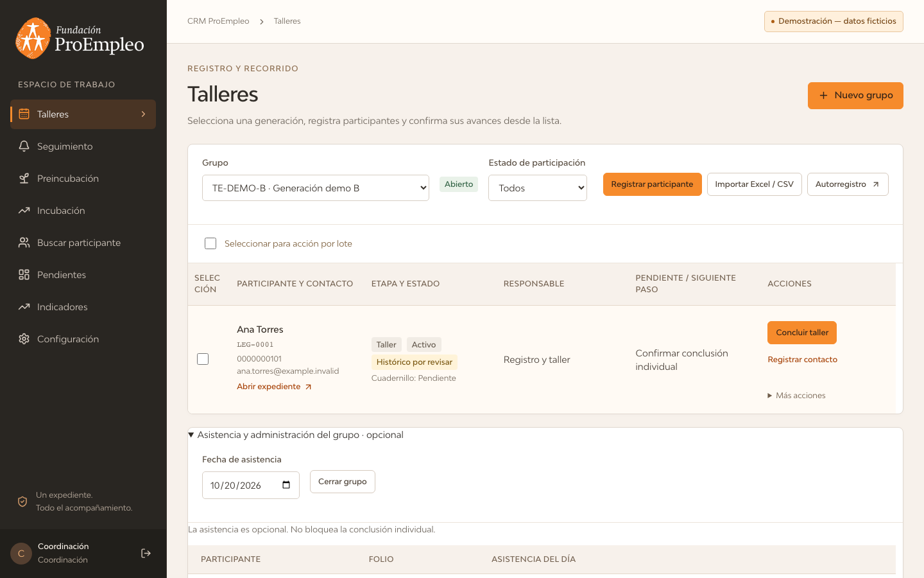Click the 'Talleres' breadcrumb item
Screen dimensions: 924x578
287,21
